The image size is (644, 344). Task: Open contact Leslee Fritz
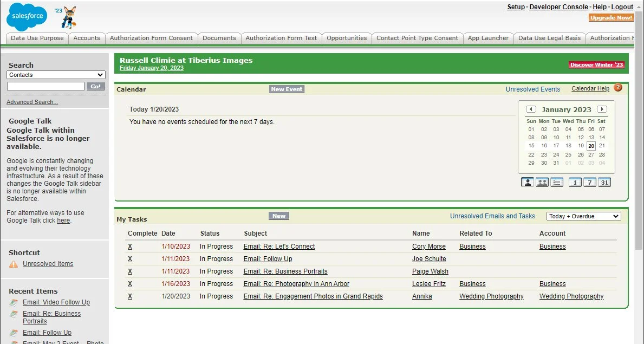point(429,283)
